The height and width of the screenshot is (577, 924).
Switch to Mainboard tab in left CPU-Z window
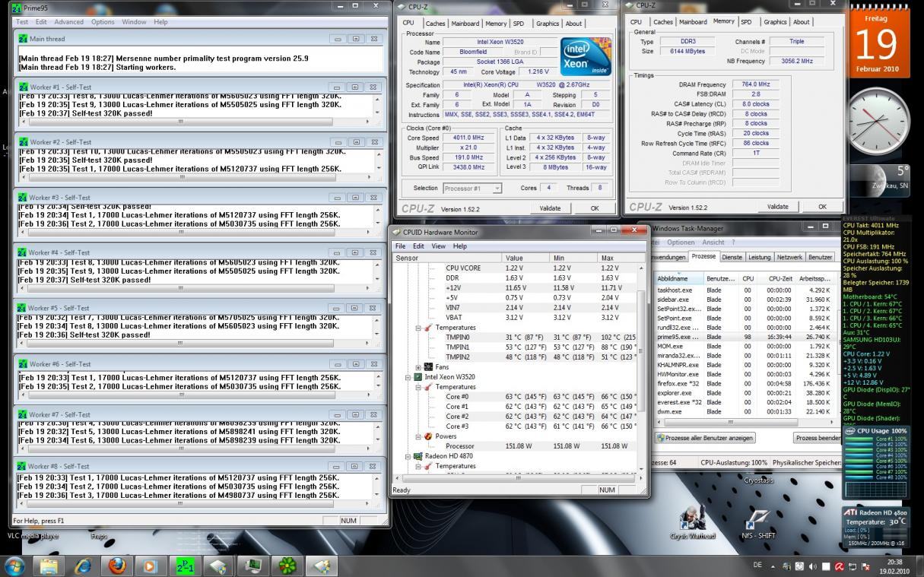pyautogui.click(x=465, y=24)
